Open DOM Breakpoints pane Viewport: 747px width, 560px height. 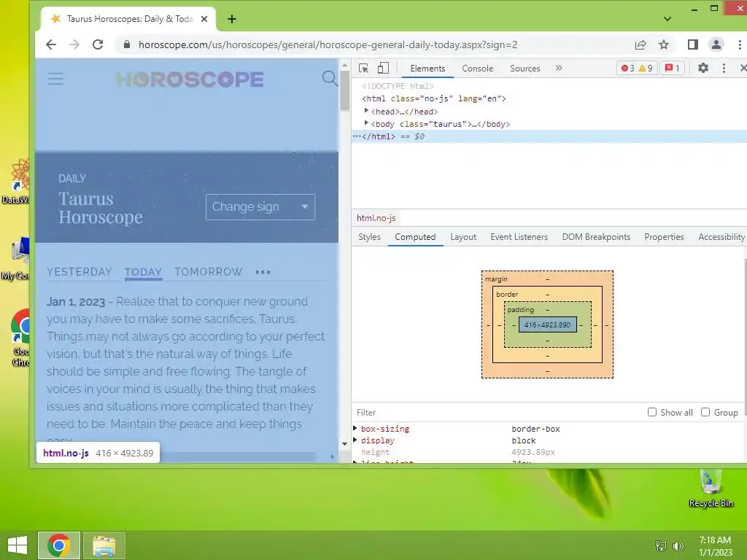point(596,237)
